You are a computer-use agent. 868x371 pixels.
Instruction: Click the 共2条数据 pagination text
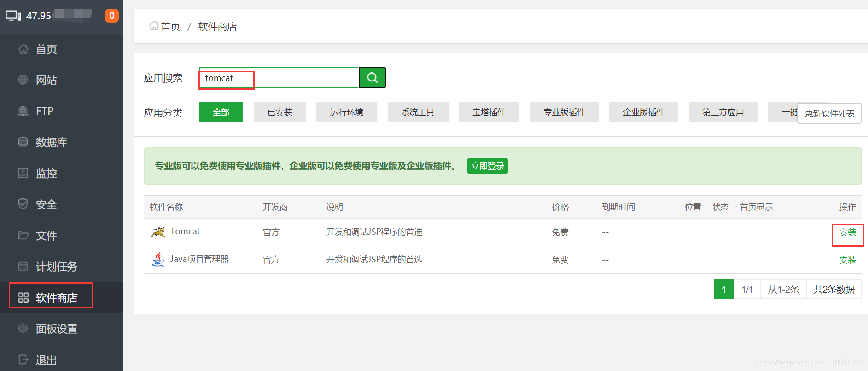834,289
